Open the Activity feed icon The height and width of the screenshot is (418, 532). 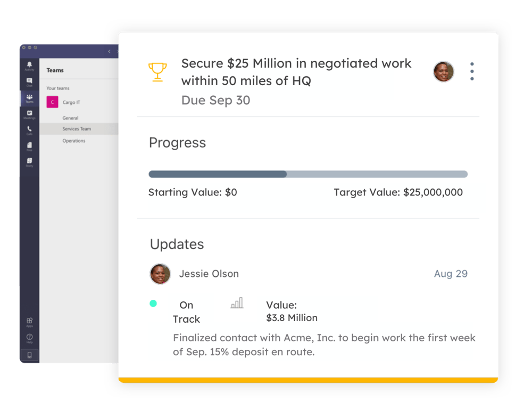tap(29, 65)
